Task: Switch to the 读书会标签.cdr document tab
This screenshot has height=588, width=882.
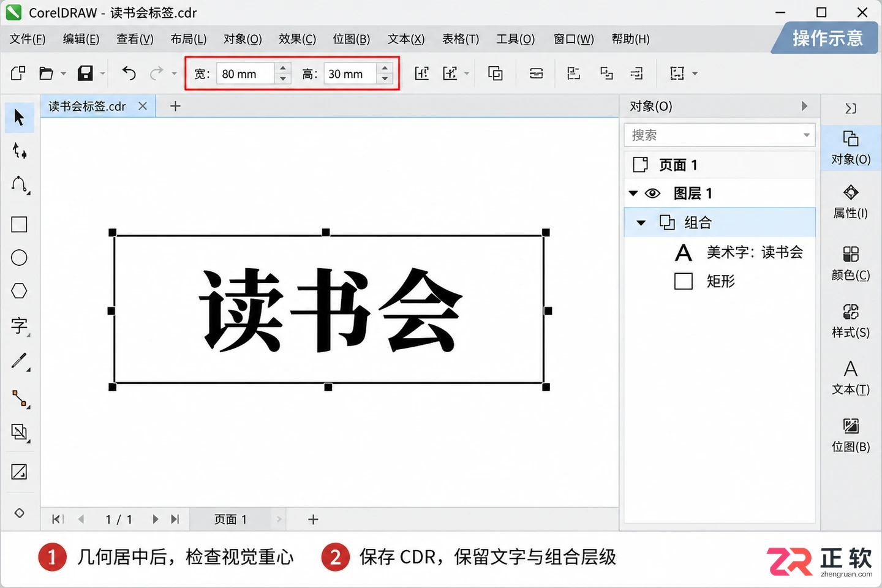Action: [x=87, y=107]
